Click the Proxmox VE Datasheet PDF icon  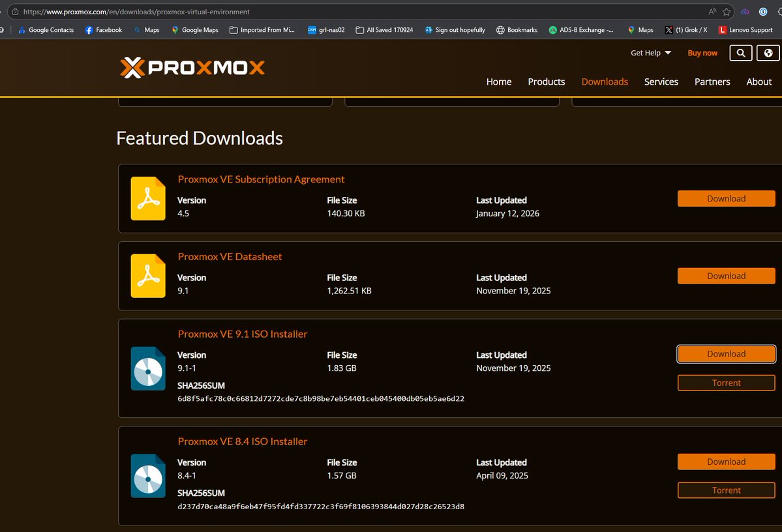tap(147, 275)
